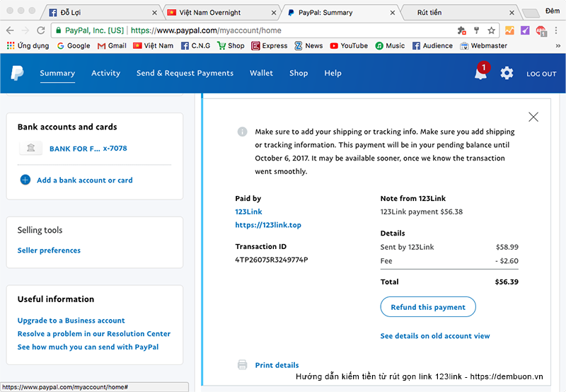Go to Send & Request Payments
The image size is (566, 392).
coord(185,73)
